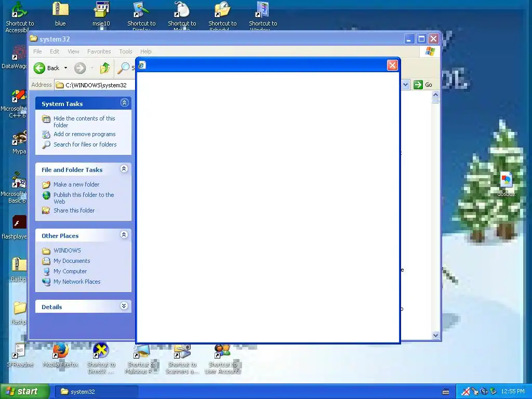Select the blue zip folder desktop icon
Viewport: 532px width, 399px height.
pyautogui.click(x=60, y=14)
